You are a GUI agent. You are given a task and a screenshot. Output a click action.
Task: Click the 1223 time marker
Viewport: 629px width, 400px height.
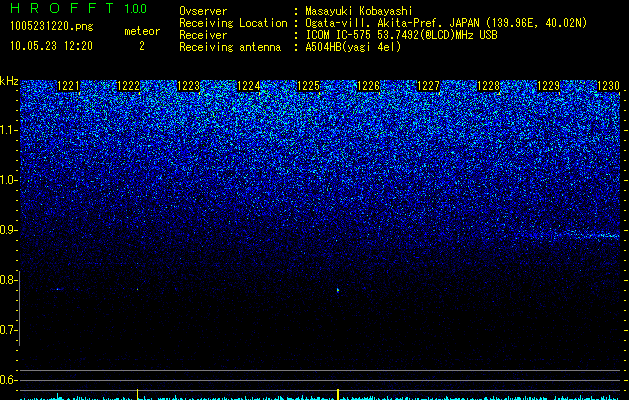[x=189, y=86]
